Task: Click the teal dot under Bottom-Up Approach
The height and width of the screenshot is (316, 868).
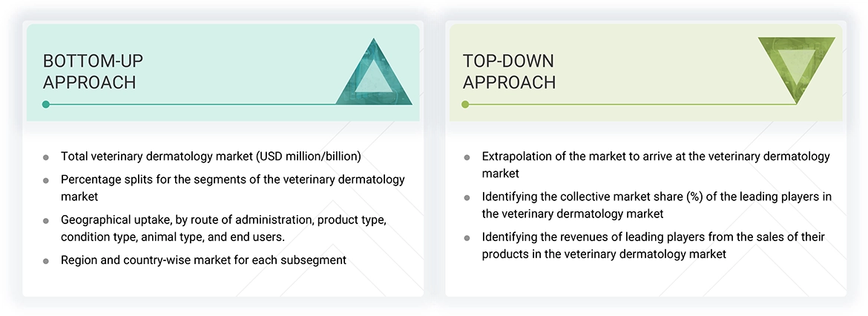Action: (45, 105)
